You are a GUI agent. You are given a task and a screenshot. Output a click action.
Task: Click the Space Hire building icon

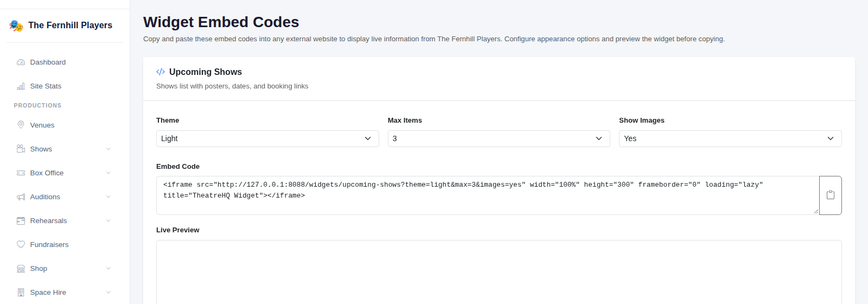coord(21,292)
